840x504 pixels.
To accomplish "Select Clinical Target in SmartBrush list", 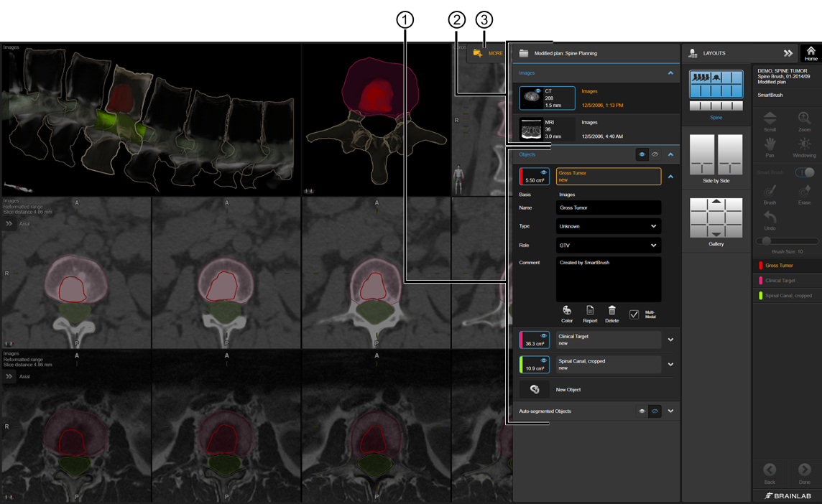I will [x=787, y=280].
